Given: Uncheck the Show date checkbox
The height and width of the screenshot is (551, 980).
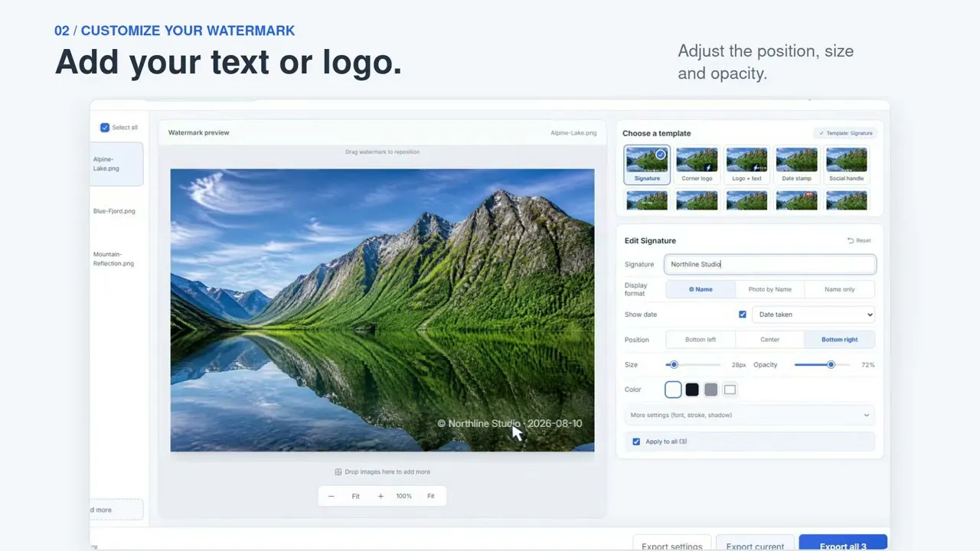Looking at the screenshot, I should (x=742, y=315).
